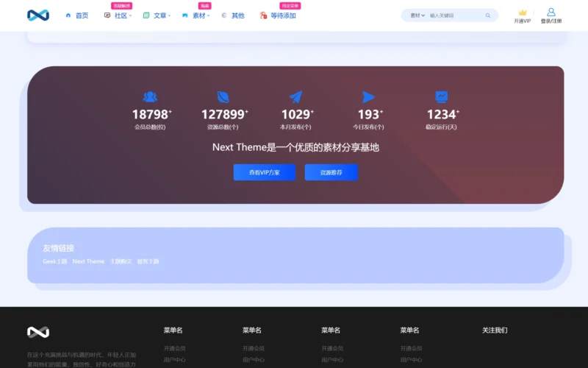Click the members total icon above 18798

point(150,96)
